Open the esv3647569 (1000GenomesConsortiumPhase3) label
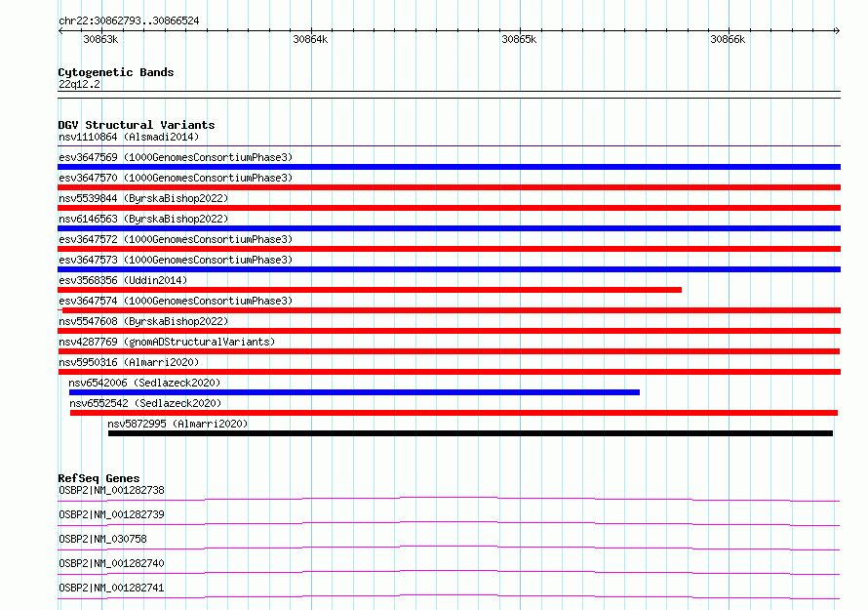The width and height of the screenshot is (868, 610). point(176,157)
